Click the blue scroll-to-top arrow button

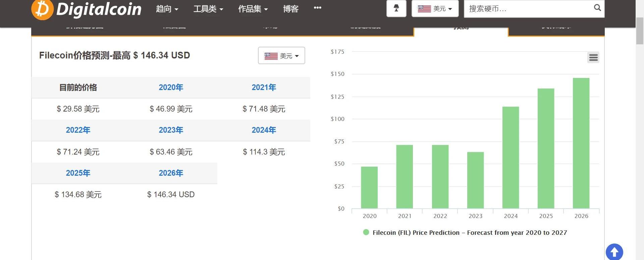point(614,252)
